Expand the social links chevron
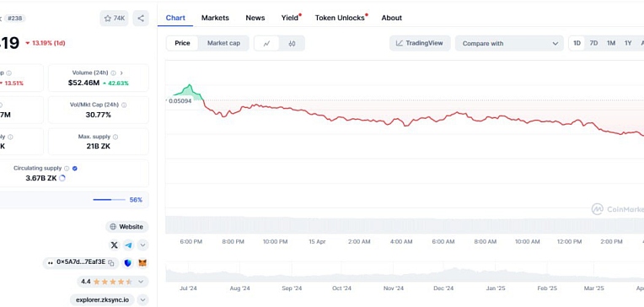The height and width of the screenshot is (307, 644). coord(142,245)
